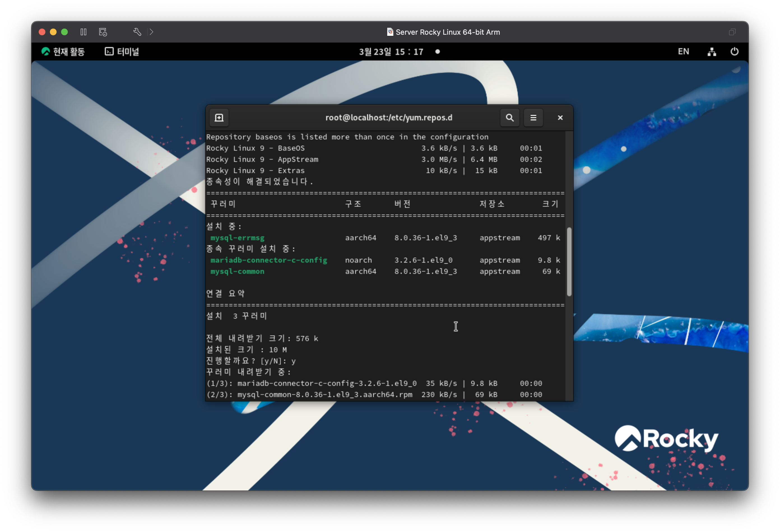This screenshot has width=780, height=532.
Task: Open the terminal hamburger menu
Action: (x=533, y=118)
